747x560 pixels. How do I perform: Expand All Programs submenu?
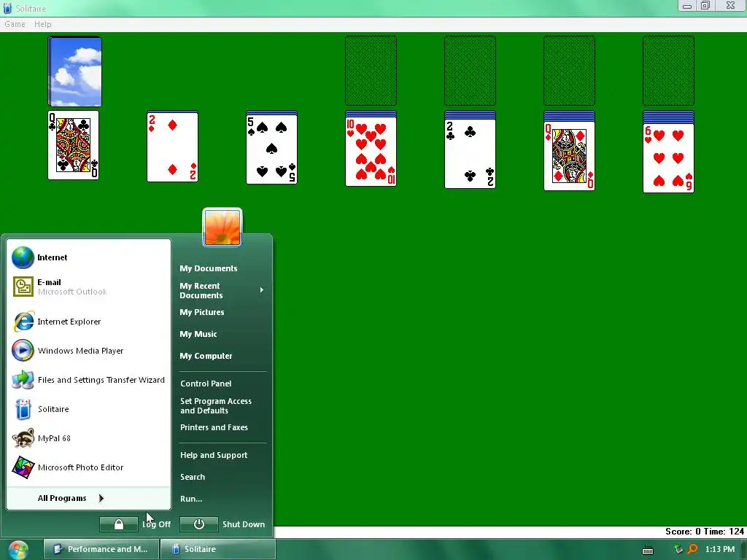click(88, 498)
